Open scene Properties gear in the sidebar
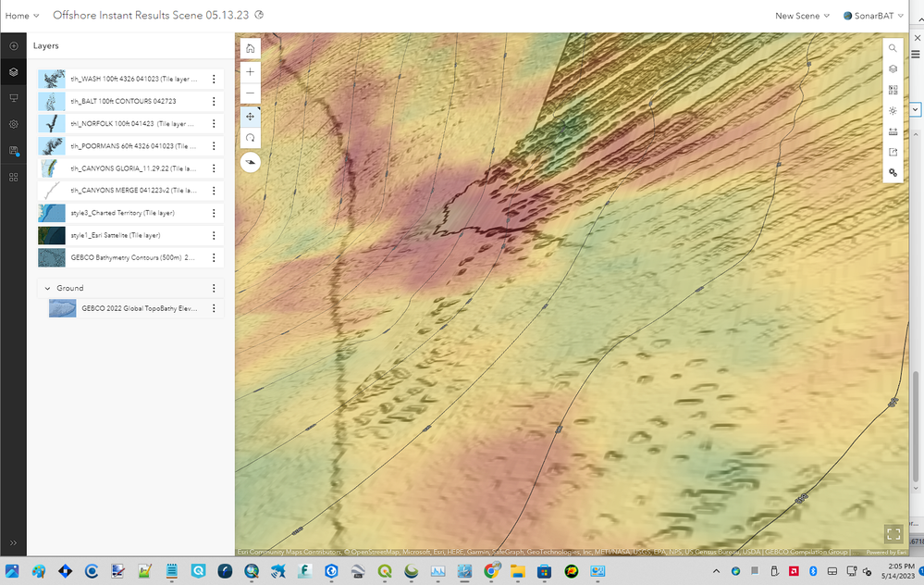 (x=14, y=124)
